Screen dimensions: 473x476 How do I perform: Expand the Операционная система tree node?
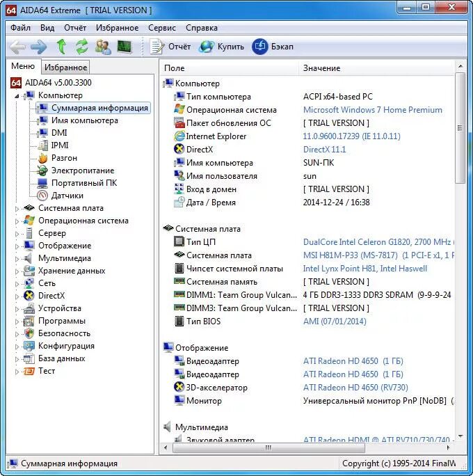coord(17,221)
